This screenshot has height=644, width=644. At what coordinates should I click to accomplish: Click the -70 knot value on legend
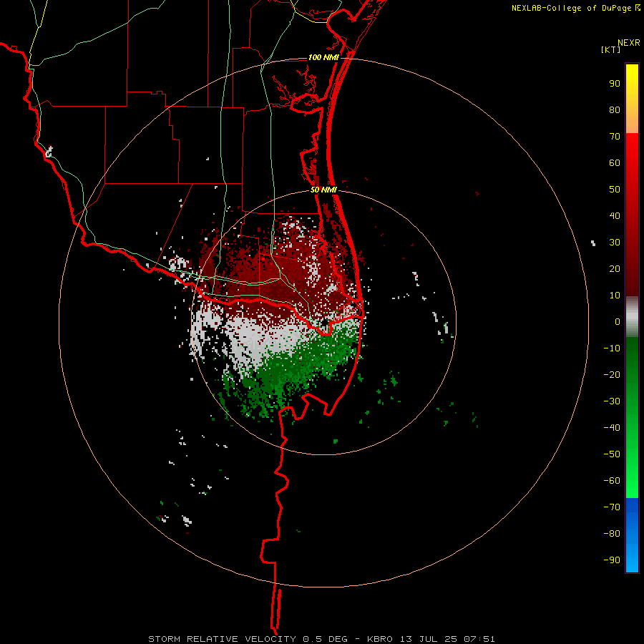[x=612, y=507]
